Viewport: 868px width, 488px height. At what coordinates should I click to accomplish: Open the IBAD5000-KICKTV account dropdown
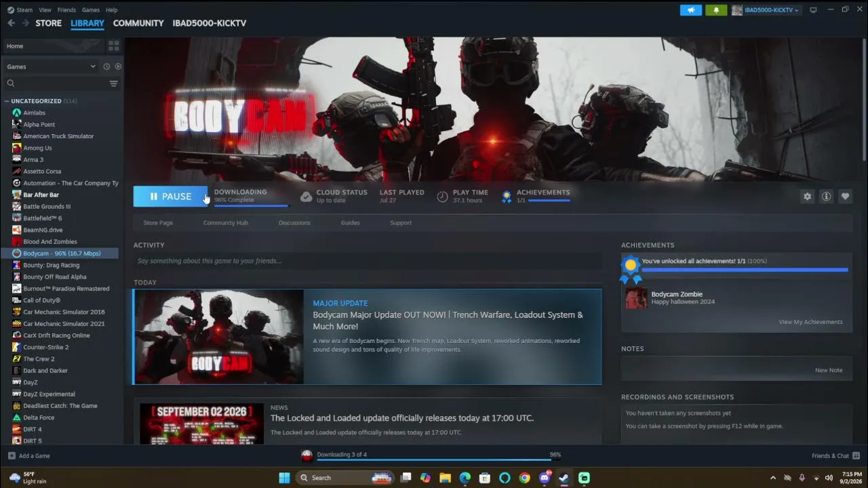766,9
